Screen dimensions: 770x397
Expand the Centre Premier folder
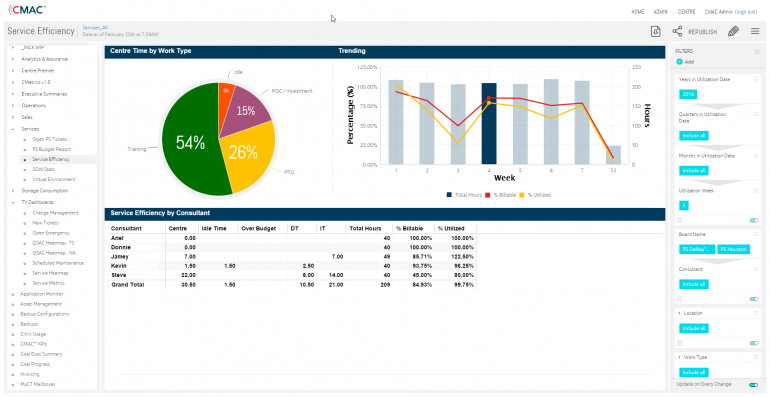coord(12,71)
